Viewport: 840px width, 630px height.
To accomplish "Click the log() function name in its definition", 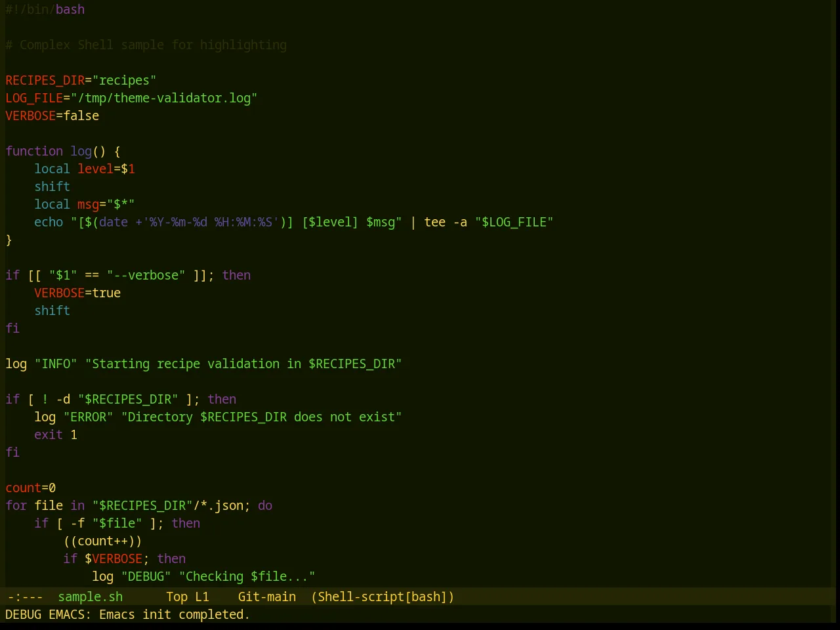I will point(81,151).
